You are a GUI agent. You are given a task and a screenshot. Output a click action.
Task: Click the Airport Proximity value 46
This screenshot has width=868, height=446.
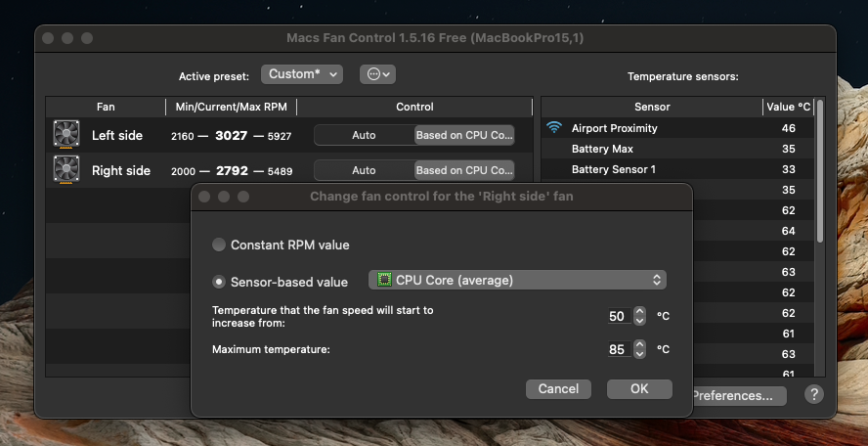click(788, 128)
